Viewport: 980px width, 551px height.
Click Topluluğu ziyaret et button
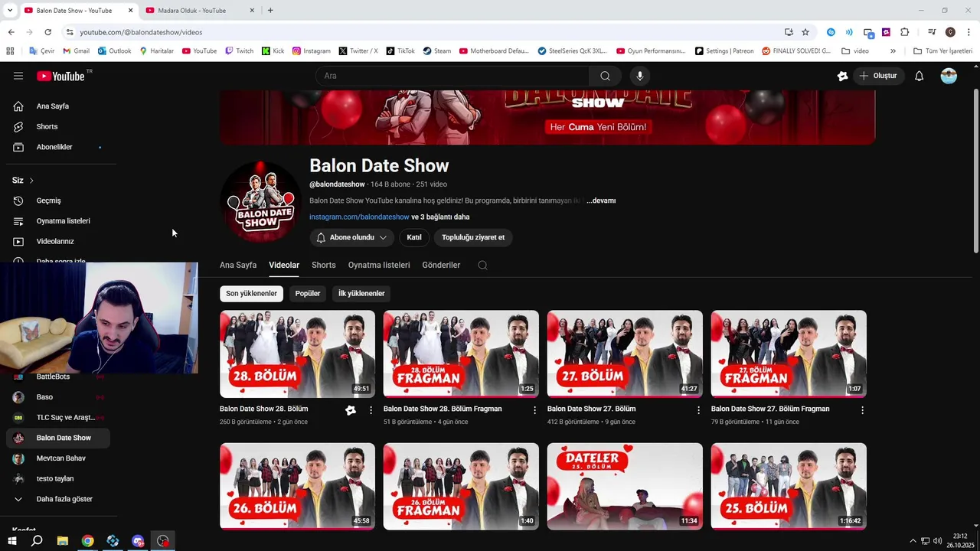[473, 237]
